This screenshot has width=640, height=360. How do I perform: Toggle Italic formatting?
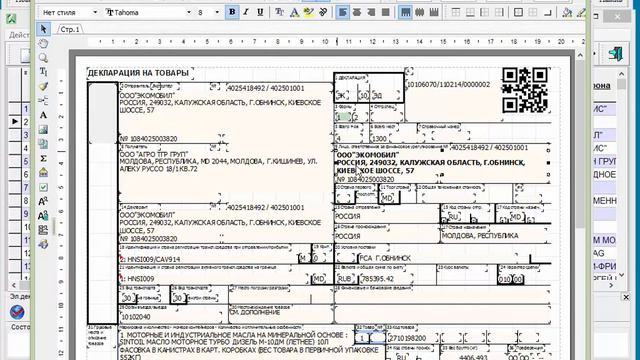(246, 12)
